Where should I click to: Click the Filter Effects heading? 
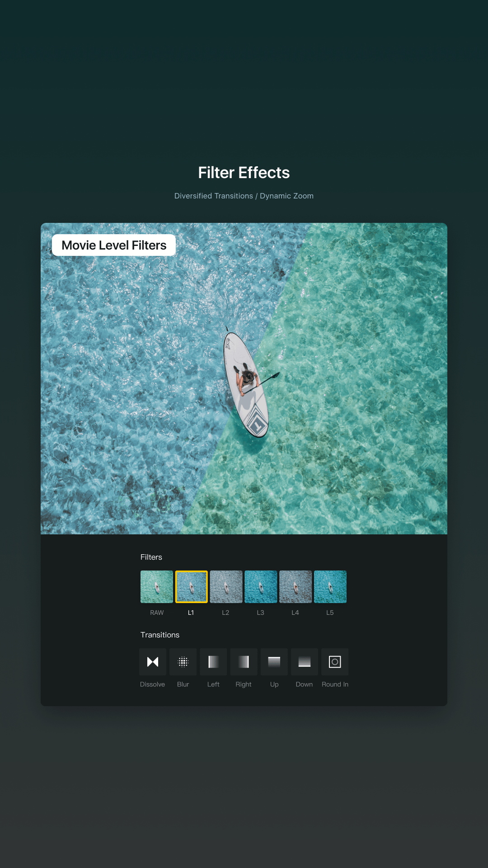(244, 173)
